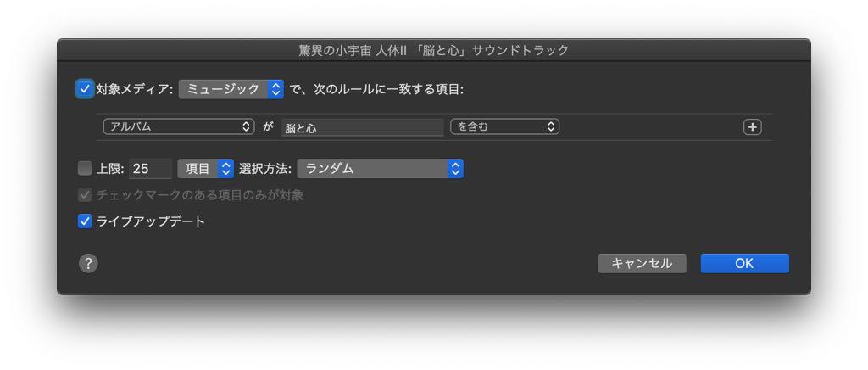Enable the 上限 limit checkbox
This screenshot has width=868, height=370.
click(85, 169)
